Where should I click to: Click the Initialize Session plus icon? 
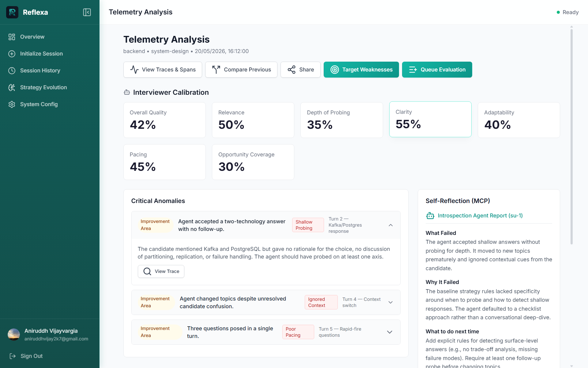[x=12, y=54]
